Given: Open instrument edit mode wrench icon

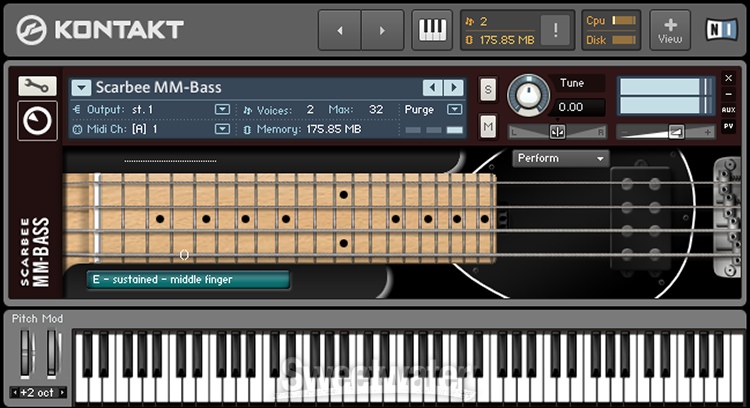Looking at the screenshot, I should (37, 86).
